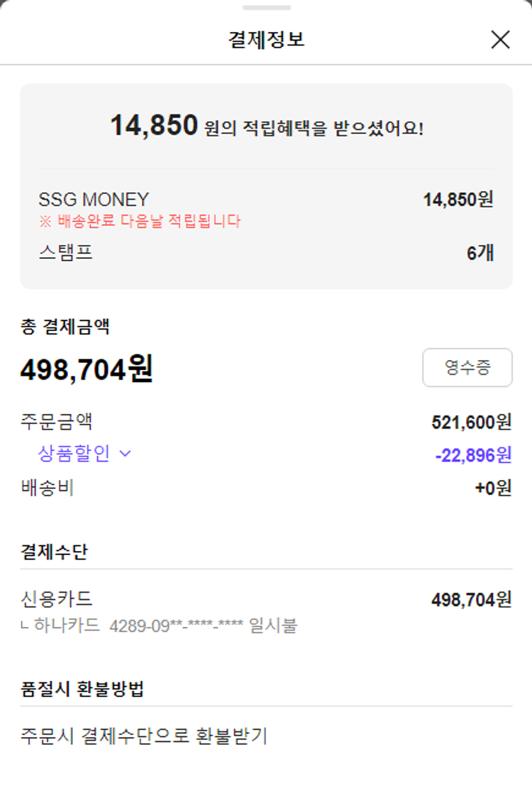Click the 521,600원 order amount value
The height and width of the screenshot is (803, 532).
tap(471, 422)
